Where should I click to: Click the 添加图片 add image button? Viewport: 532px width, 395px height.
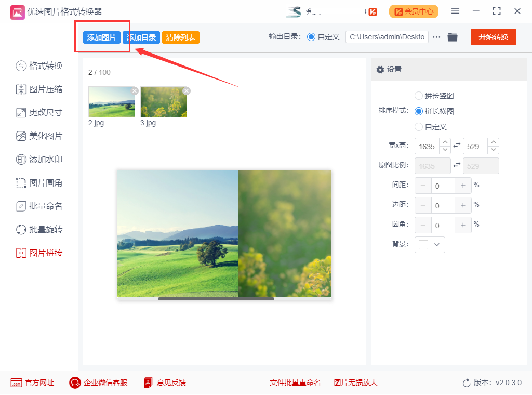click(x=101, y=37)
